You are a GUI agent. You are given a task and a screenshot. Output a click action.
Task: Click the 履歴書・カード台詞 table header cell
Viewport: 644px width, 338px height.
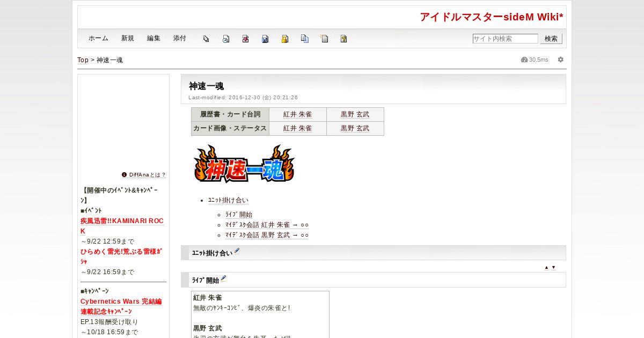[230, 114]
